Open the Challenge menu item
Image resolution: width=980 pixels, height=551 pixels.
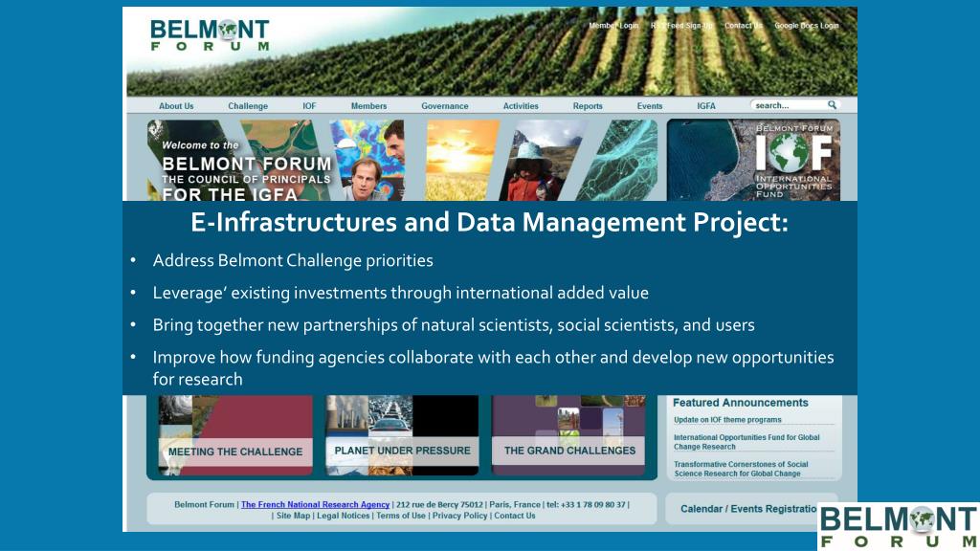pos(248,106)
